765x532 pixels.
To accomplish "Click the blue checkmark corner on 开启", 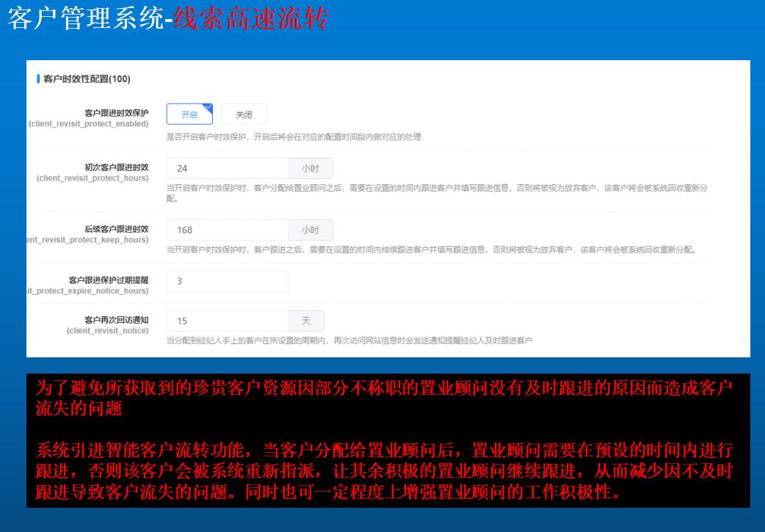I will coord(209,107).
